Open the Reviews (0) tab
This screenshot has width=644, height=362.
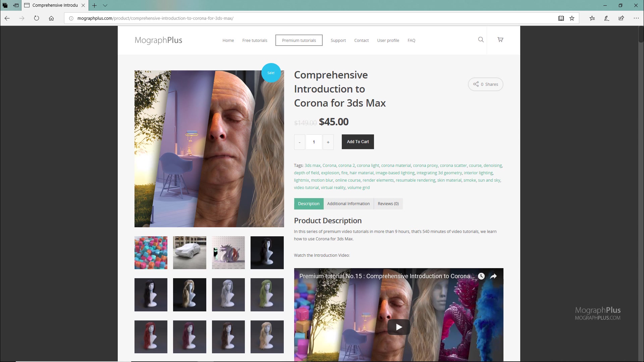(388, 203)
